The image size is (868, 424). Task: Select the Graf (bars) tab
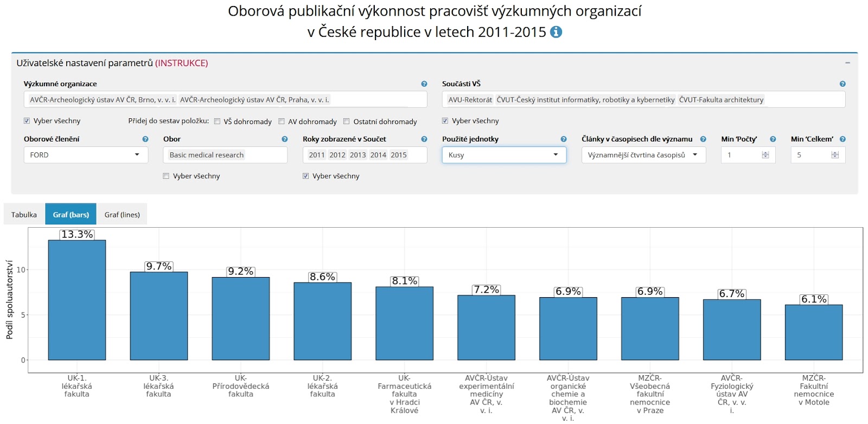(x=71, y=214)
